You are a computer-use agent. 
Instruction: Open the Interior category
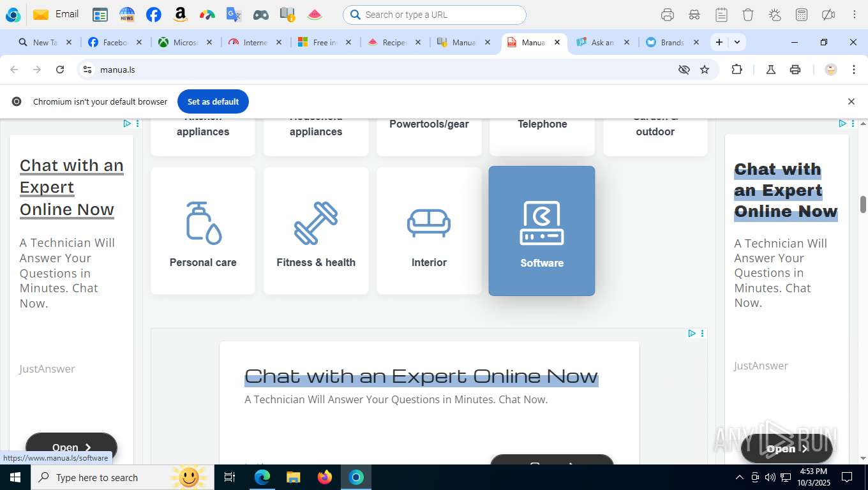429,231
